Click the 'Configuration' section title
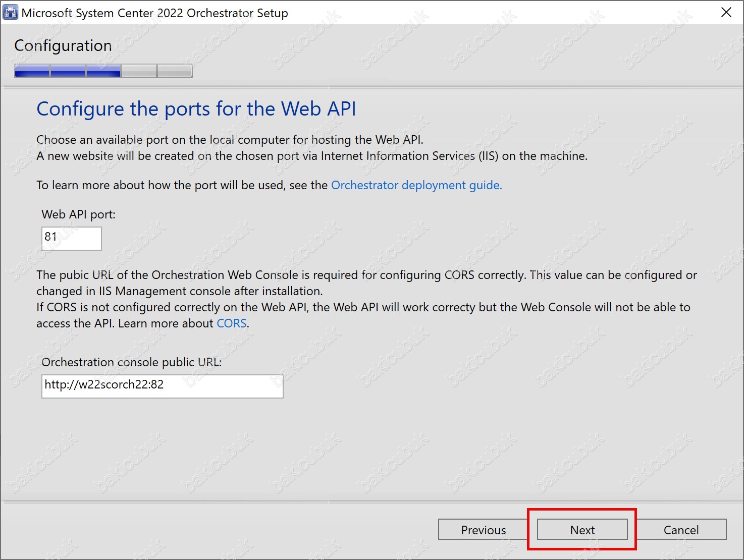 coord(63,45)
